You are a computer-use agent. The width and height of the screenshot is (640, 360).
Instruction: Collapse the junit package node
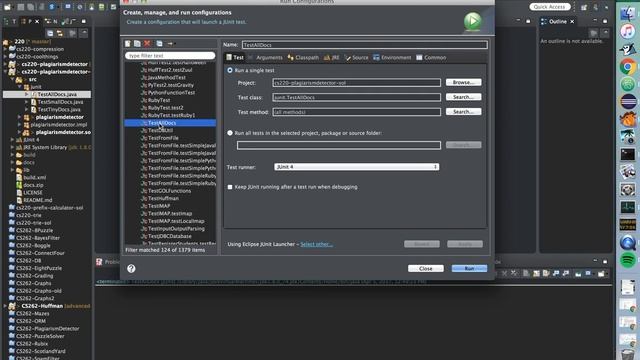[x=20, y=87]
